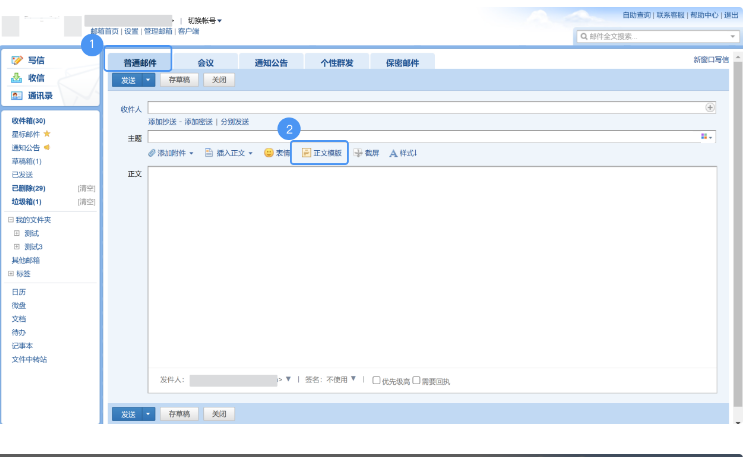Click the 添加附件 paperclip attachment icon
This screenshot has height=457, width=749.
coord(152,153)
